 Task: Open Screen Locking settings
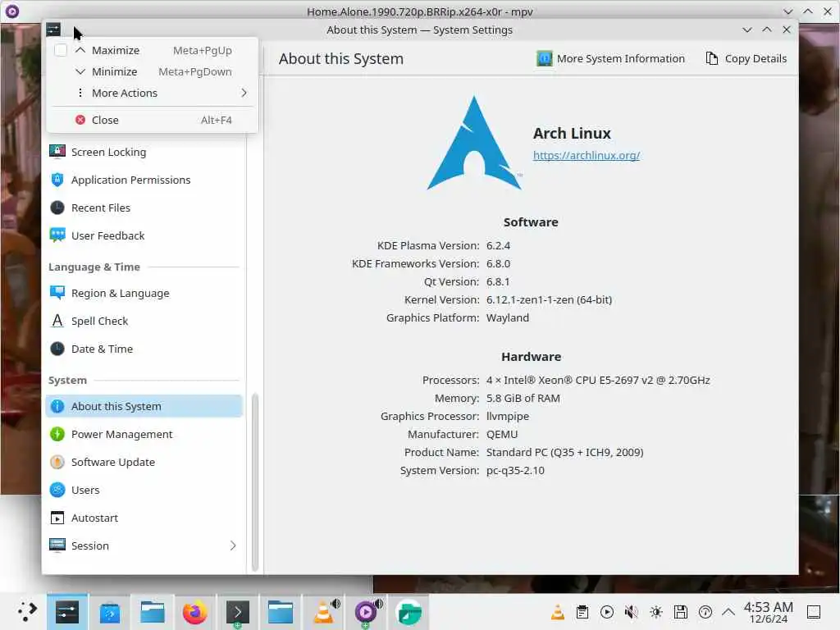144,152
